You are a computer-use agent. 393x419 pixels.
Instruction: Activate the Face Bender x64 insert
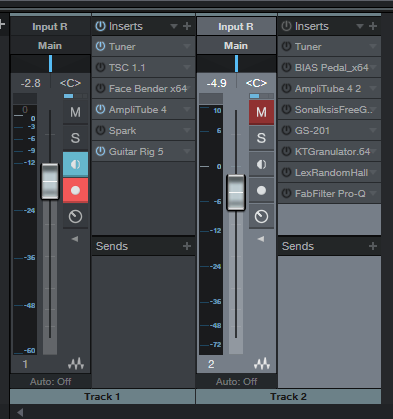coord(100,88)
